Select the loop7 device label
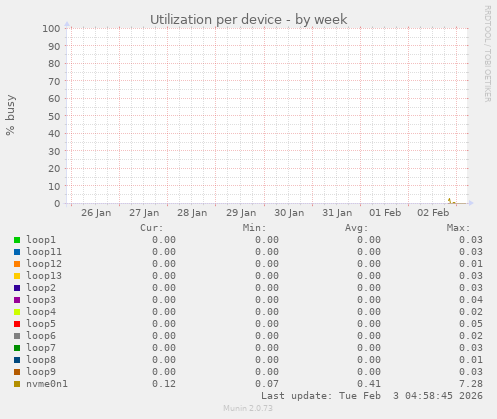497x419 pixels. (x=41, y=348)
